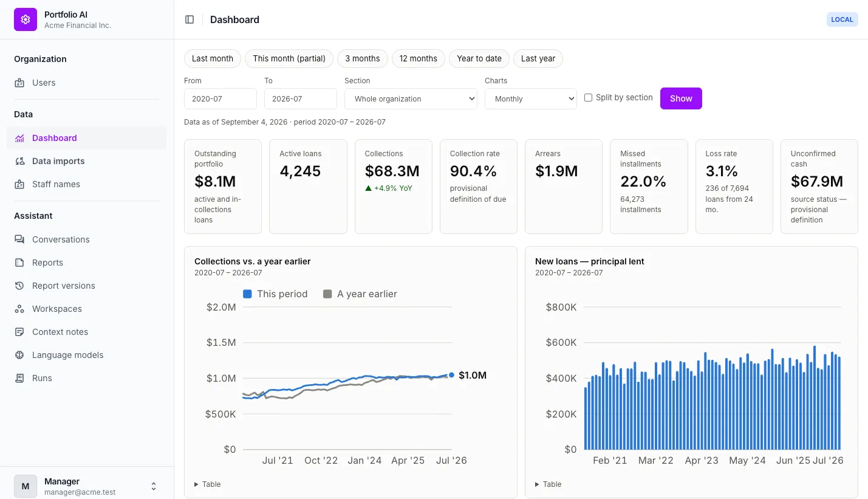The width and height of the screenshot is (868, 499).
Task: Toggle the sidebar collapse icon beside Dashboard
Action: pos(190,19)
